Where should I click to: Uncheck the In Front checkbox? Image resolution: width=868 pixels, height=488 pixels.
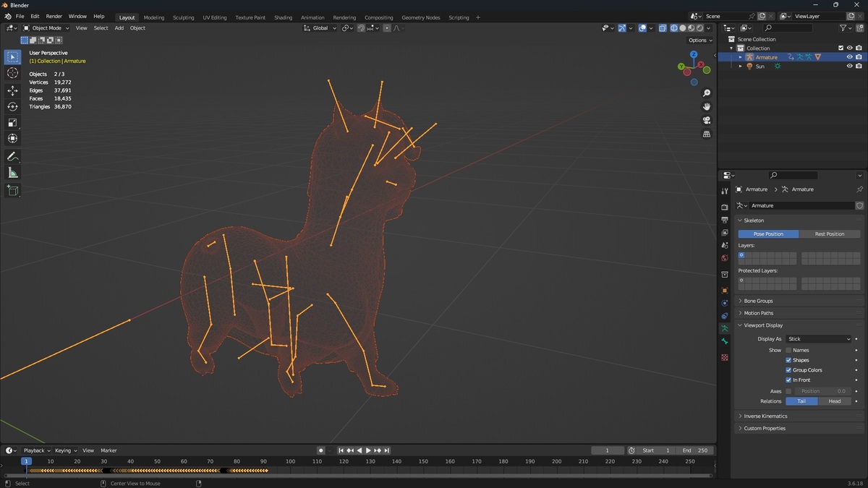(788, 380)
